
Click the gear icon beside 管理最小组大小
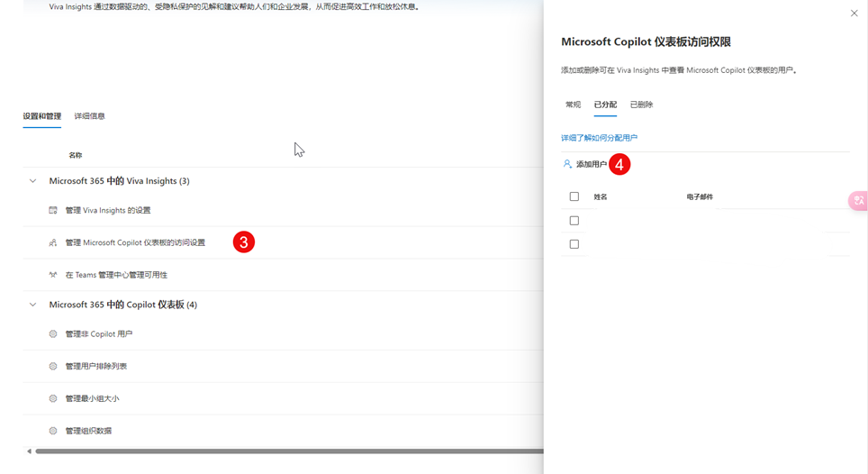[x=53, y=398]
